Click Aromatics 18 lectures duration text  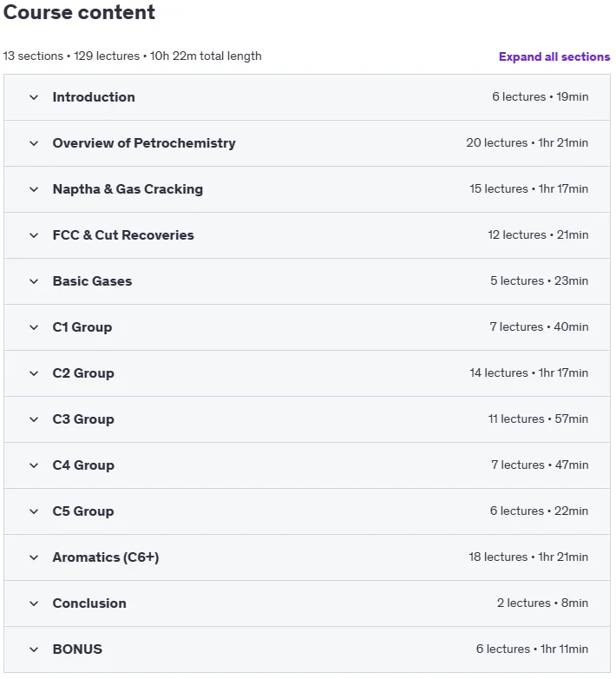pos(528,557)
